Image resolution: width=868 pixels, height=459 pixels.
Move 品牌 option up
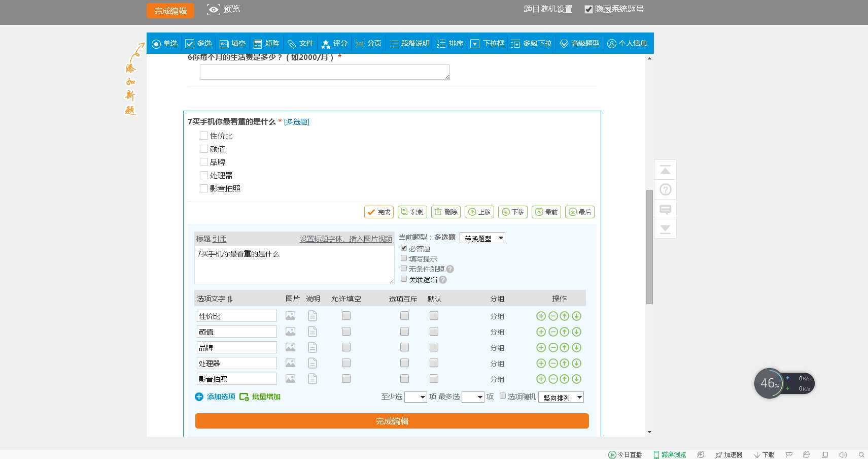pyautogui.click(x=565, y=347)
